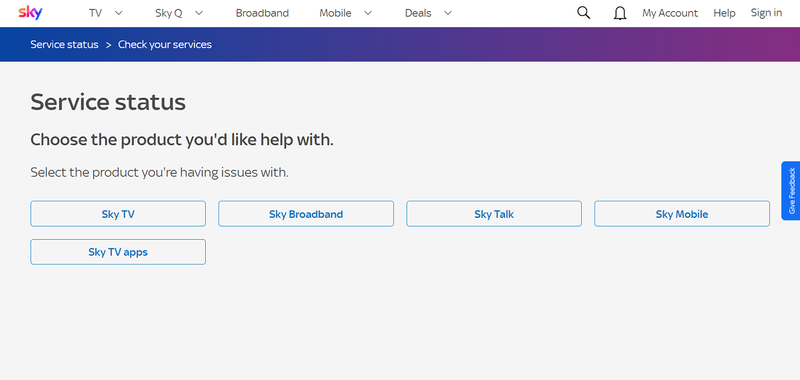Image resolution: width=800 pixels, height=380 pixels.
Task: Open the Give Feedback side tab
Action: 791,191
